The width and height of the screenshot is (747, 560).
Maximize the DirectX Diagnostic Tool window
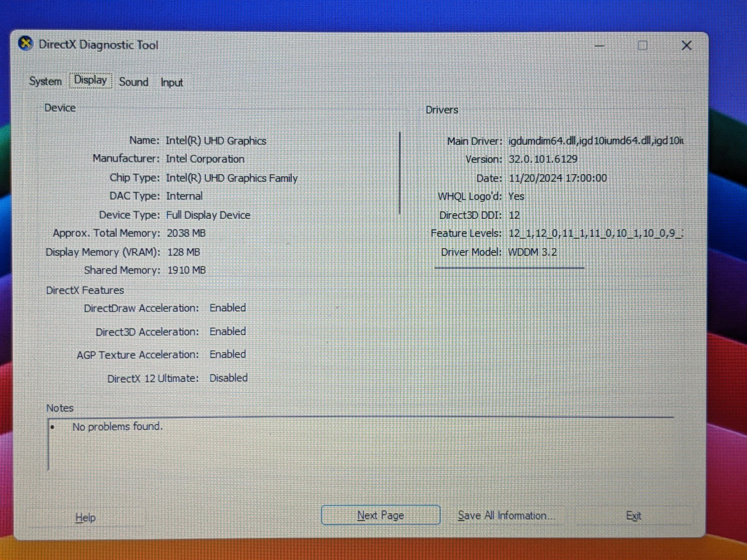(x=642, y=45)
